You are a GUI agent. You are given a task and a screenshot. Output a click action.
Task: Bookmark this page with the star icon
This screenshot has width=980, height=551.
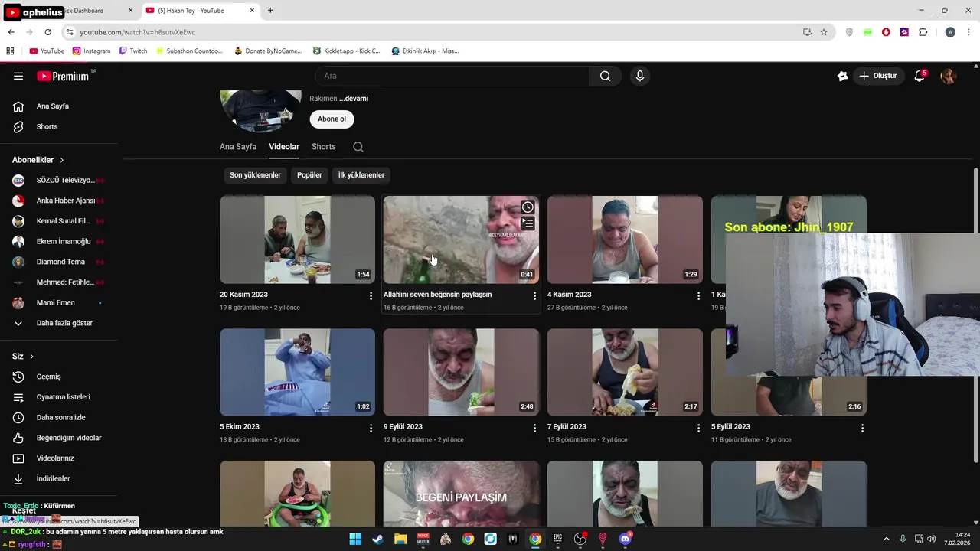coord(824,32)
